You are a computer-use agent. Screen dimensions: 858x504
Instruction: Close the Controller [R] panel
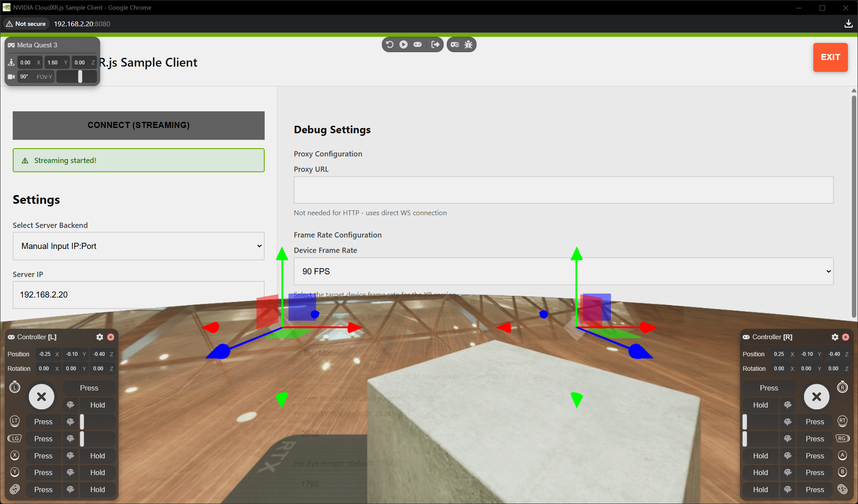tap(846, 337)
